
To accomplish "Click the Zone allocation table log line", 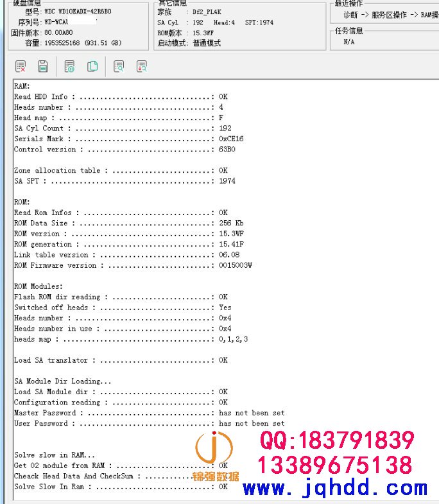I will [x=121, y=170].
